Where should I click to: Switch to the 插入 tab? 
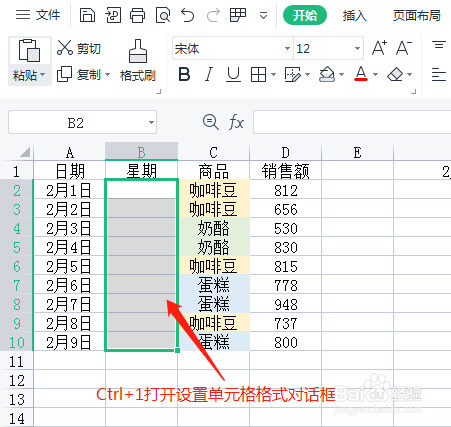pyautogui.click(x=355, y=16)
